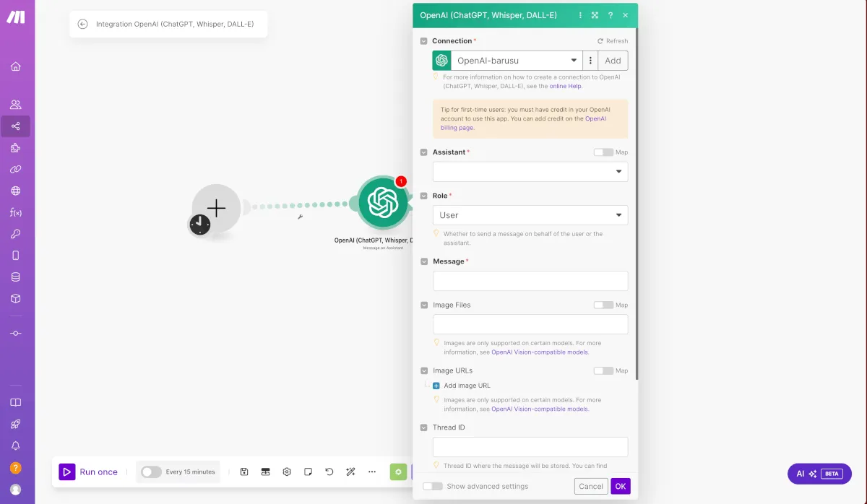Click the auto-align magic wand icon
Viewport: 867px width, 504px height.
coord(350,472)
